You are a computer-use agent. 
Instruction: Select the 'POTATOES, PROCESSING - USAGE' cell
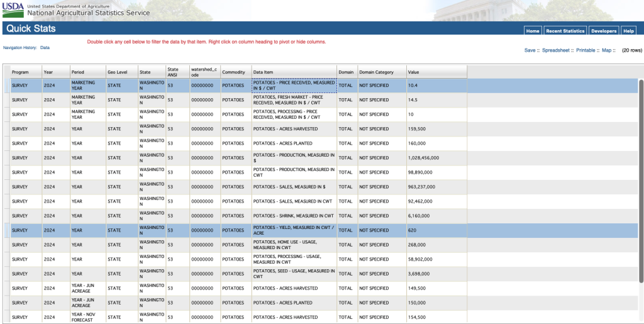pos(294,259)
